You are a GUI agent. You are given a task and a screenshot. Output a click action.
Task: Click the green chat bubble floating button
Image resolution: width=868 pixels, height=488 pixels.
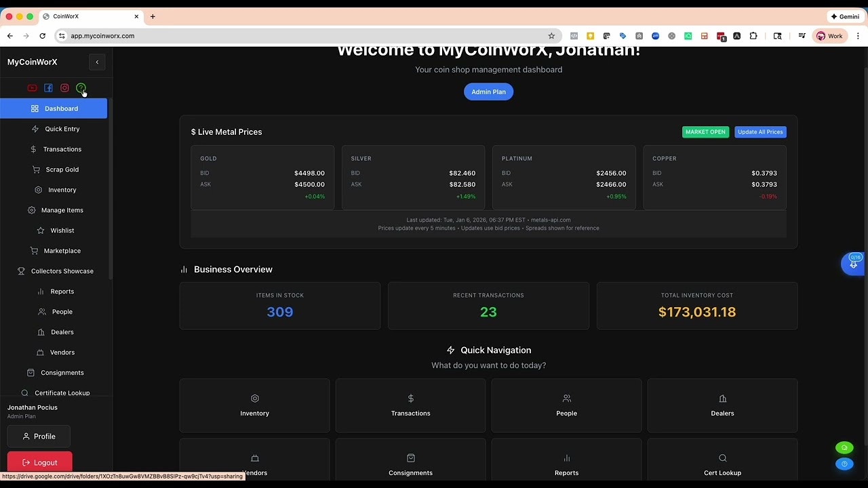pyautogui.click(x=844, y=448)
